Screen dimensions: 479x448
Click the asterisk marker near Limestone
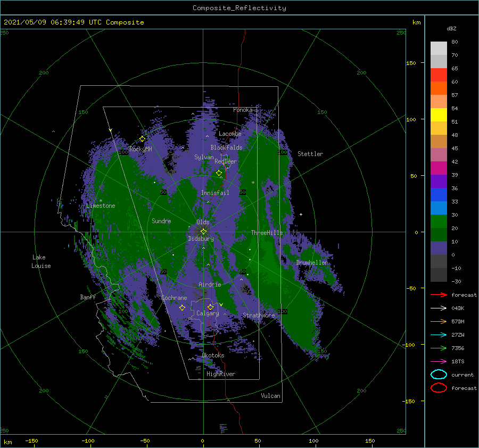[101, 201]
